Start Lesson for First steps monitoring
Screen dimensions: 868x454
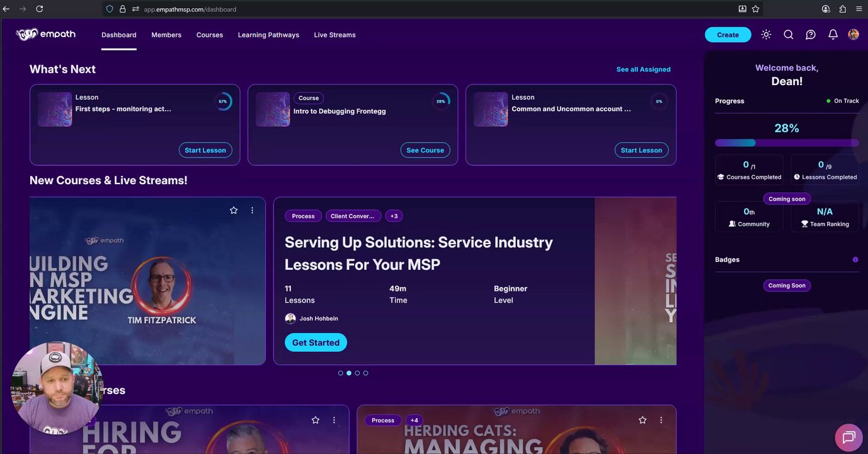pos(205,150)
